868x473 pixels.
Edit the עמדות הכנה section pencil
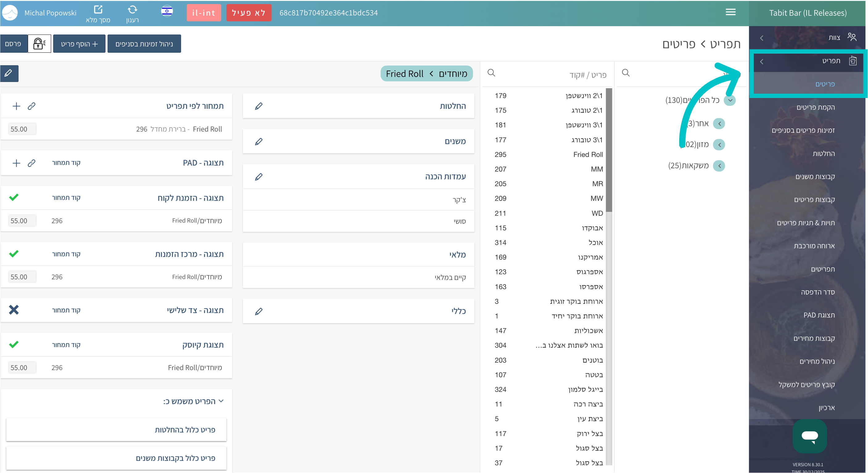(x=258, y=177)
